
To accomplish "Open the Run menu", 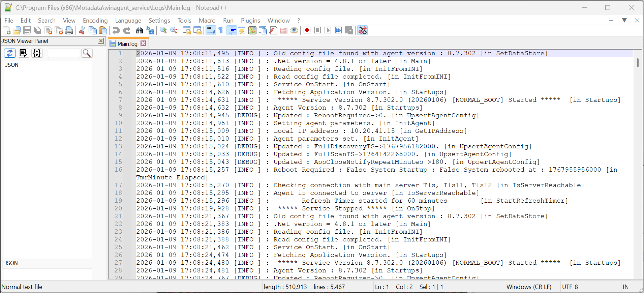I will point(228,21).
